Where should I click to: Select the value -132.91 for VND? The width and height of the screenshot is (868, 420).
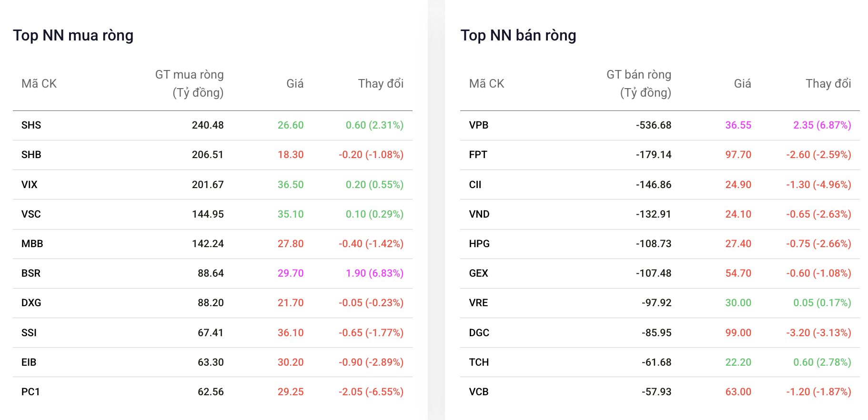653,214
